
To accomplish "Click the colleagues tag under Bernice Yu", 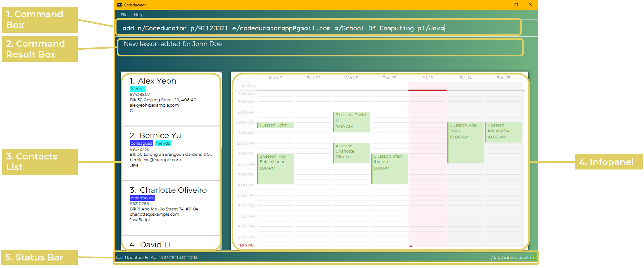I will click(x=141, y=143).
